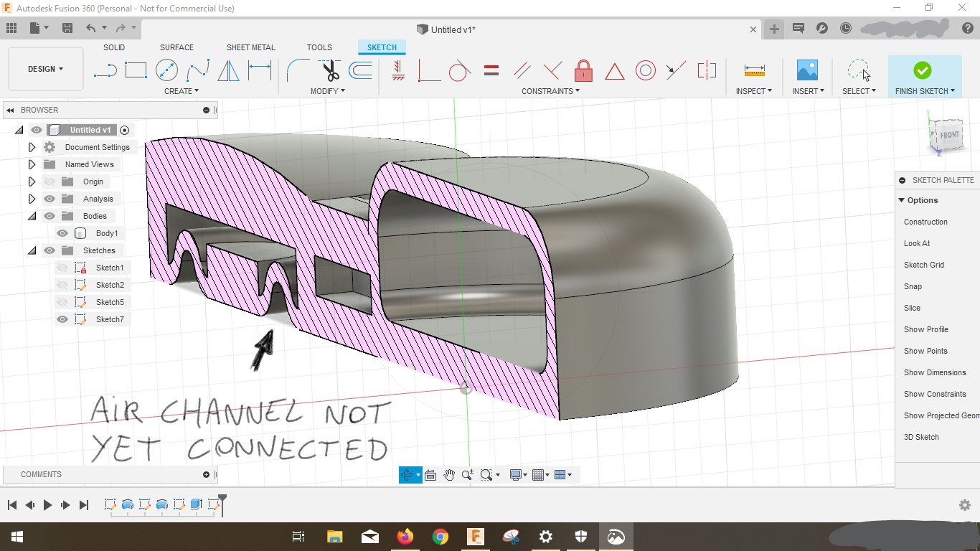The height and width of the screenshot is (551, 980).
Task: Open the Insert Image tool
Action: pos(807,70)
